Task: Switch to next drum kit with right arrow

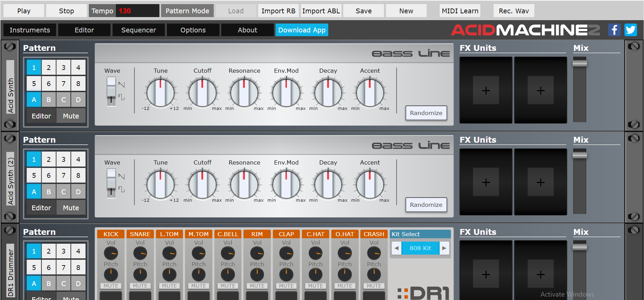Action: 444,248
